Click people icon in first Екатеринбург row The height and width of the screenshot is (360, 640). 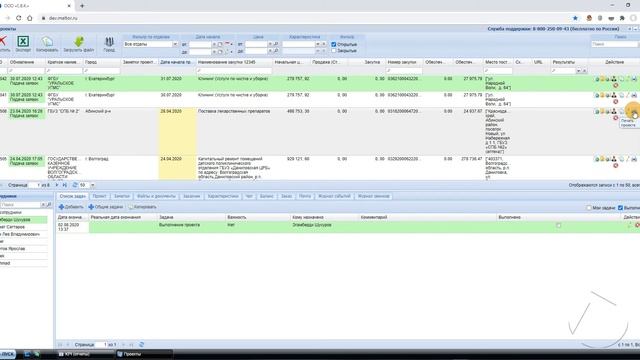(x=613, y=79)
